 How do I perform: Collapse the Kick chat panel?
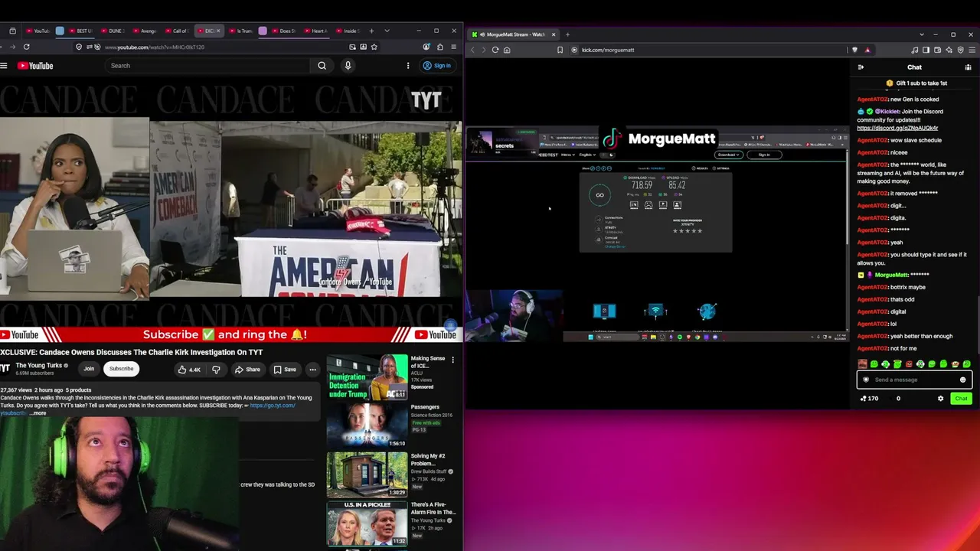(861, 67)
